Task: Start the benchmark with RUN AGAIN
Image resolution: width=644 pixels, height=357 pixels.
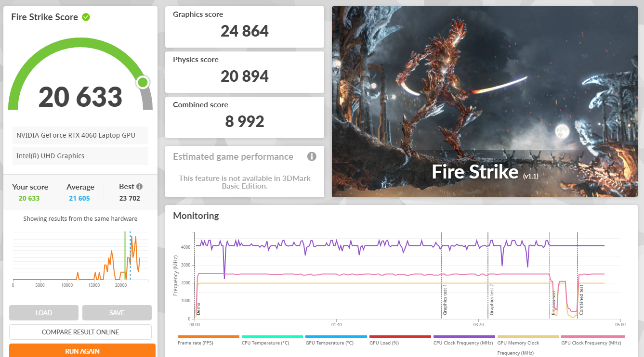Action: [82, 351]
